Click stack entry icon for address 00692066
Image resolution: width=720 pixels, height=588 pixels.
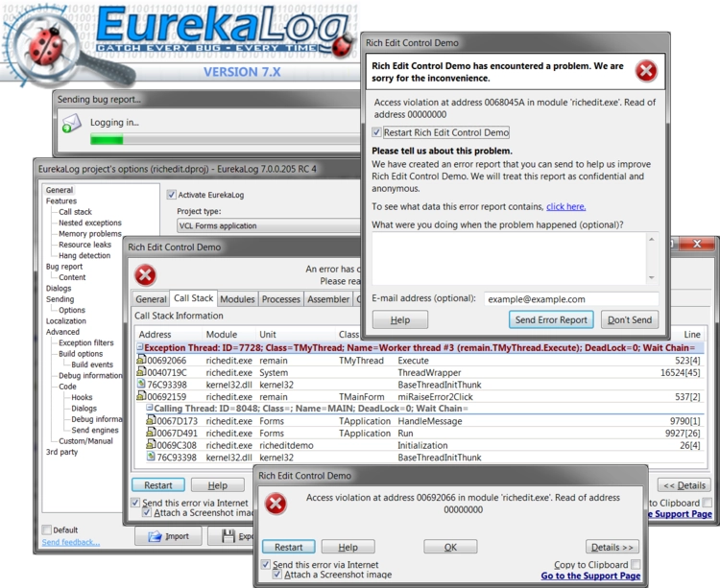pos(141,360)
